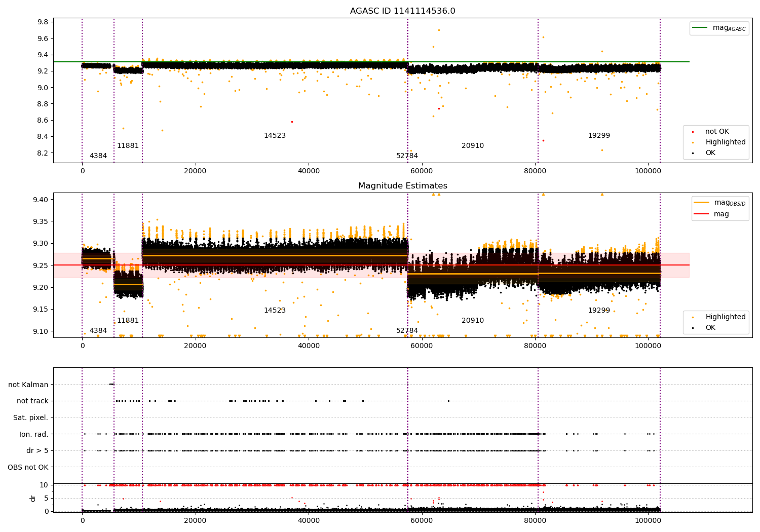Click obsid label 14523 in Magnitude Estimates plot
The image size is (760, 532).
point(275,311)
